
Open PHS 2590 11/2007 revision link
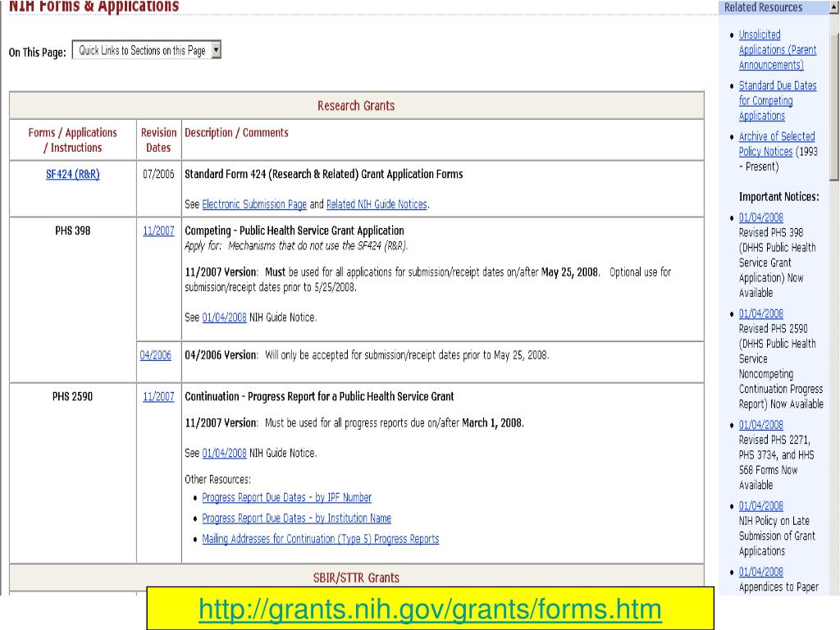[x=158, y=396]
